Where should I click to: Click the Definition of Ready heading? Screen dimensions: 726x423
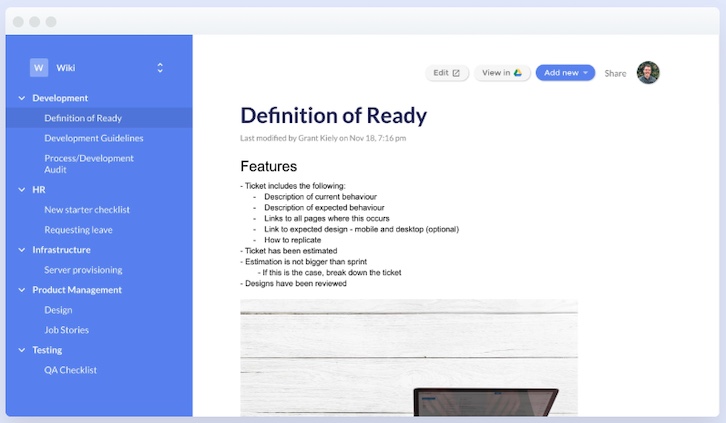point(333,116)
